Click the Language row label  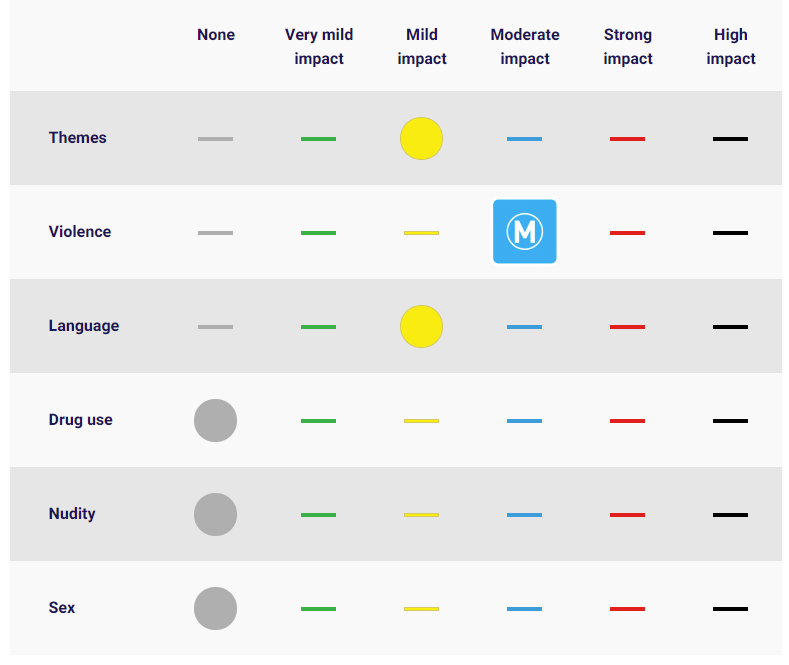(x=84, y=326)
